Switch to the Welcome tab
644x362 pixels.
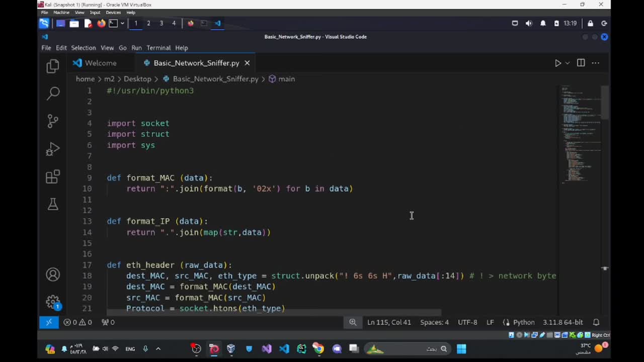100,63
